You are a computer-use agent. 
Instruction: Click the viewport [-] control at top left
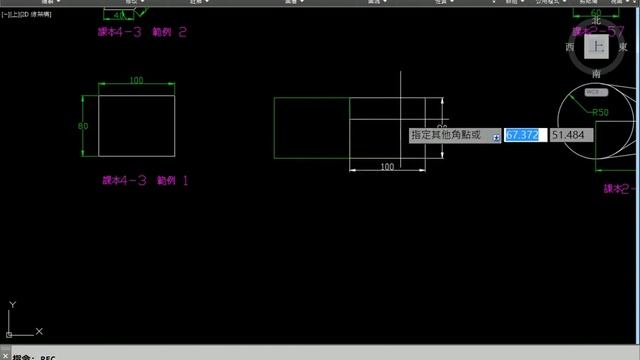tap(4, 14)
